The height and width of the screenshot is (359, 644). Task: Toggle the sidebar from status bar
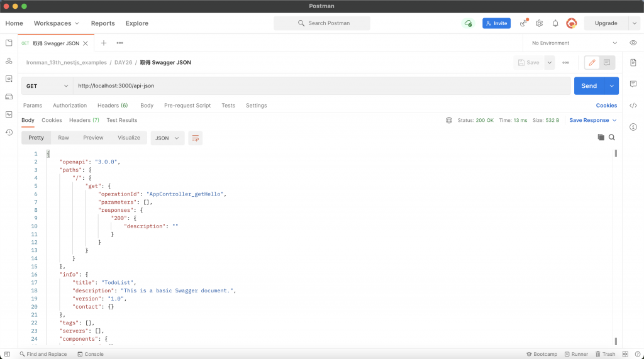7,354
